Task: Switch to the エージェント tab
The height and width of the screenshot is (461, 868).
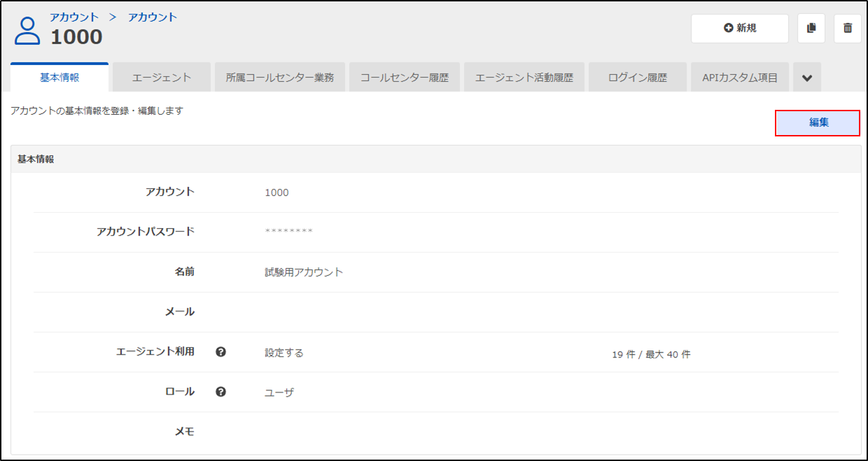Action: point(162,78)
